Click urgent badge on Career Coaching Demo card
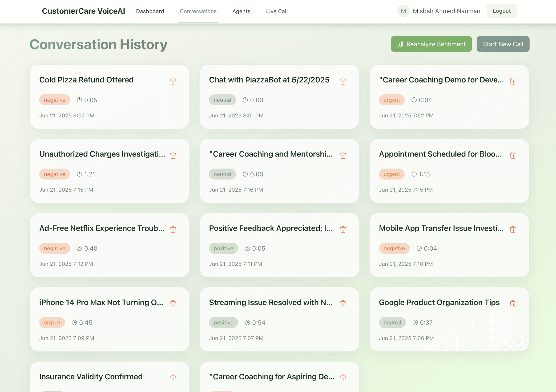 391,100
